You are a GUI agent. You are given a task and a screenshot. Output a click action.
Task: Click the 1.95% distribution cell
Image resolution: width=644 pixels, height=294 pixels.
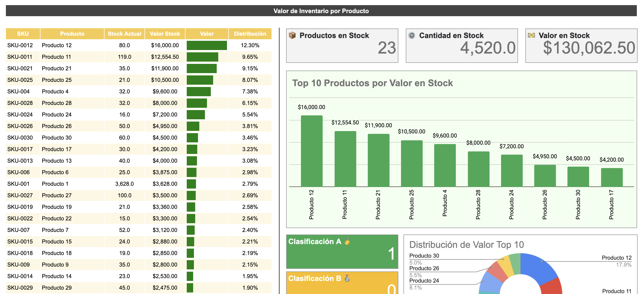point(250,276)
